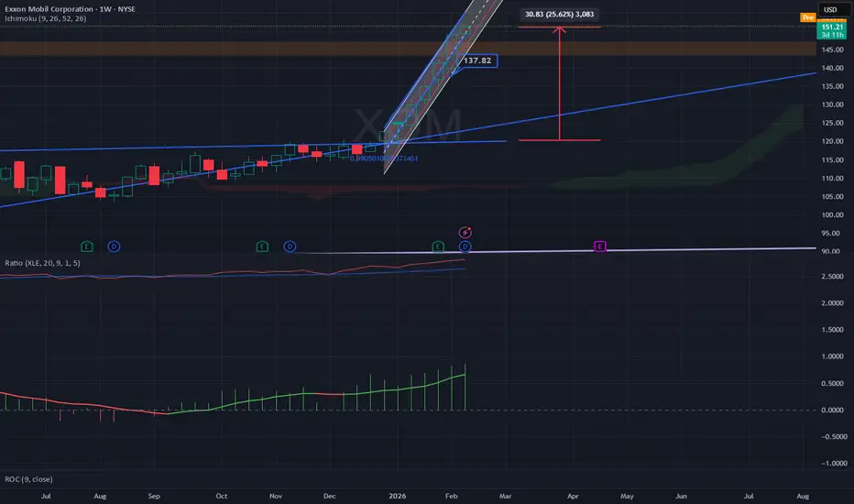The image size is (854, 504).
Task: Click the Oct label on the time axis
Action: tap(222, 496)
